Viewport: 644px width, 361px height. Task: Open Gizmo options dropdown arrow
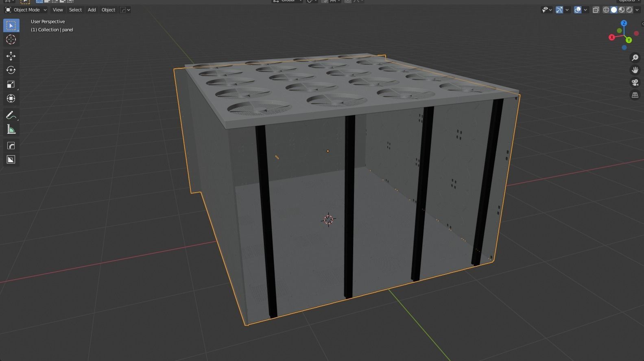(567, 10)
